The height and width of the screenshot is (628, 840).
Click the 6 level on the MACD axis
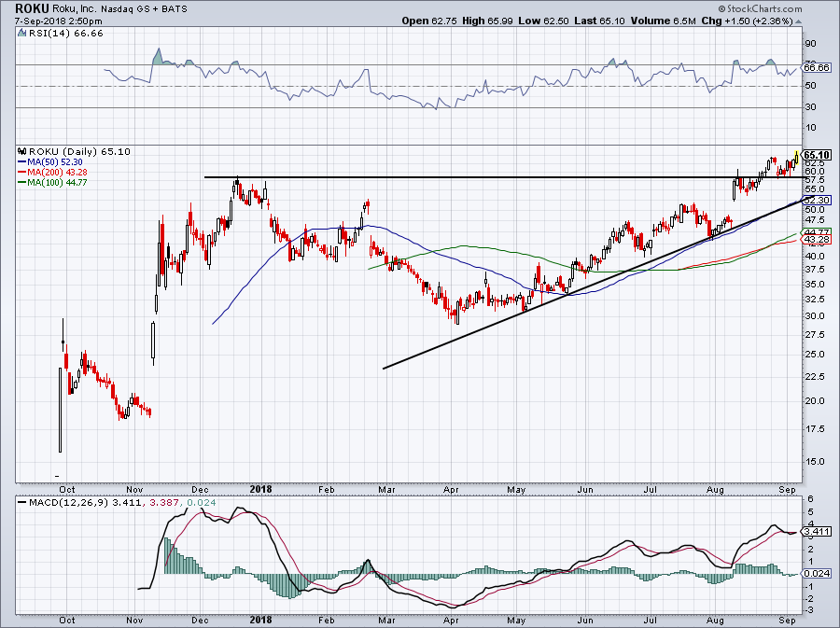[810, 499]
